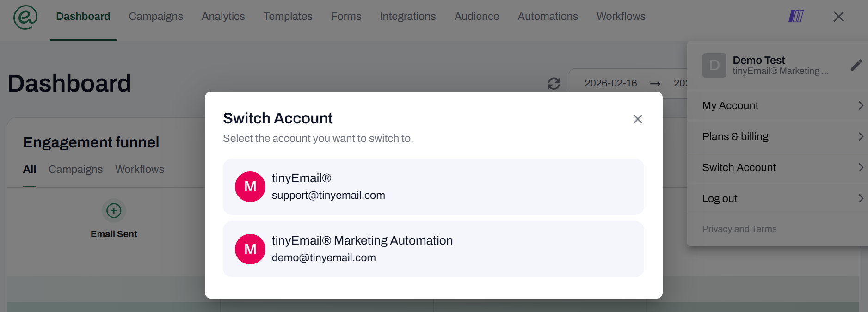The height and width of the screenshot is (312, 868).
Task: Click the Email Sent plus icon
Action: tap(114, 211)
